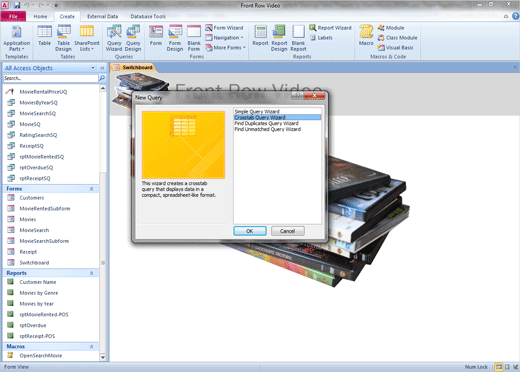This screenshot has height=372, width=520.
Task: Launch Query Design from the ribbon
Action: click(x=133, y=39)
